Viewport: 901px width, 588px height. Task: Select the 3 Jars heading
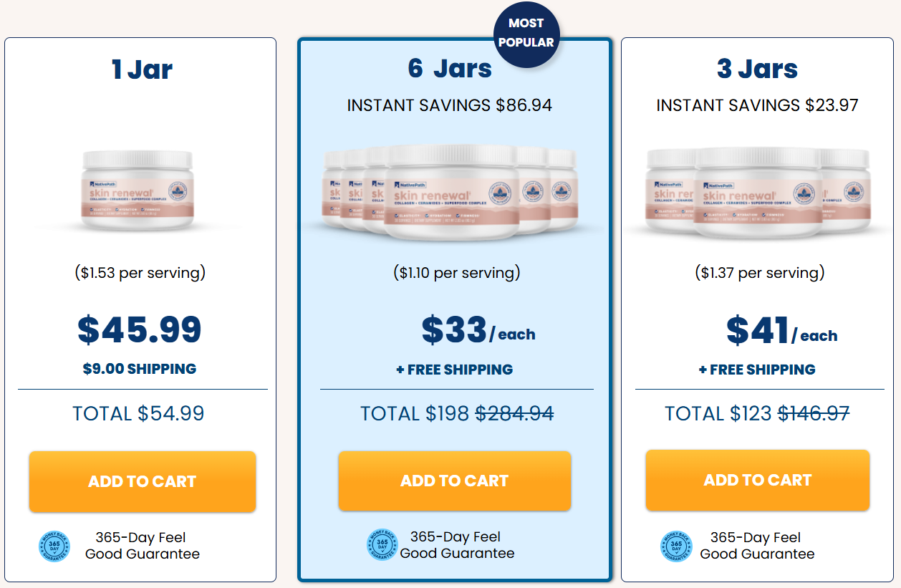tap(757, 69)
